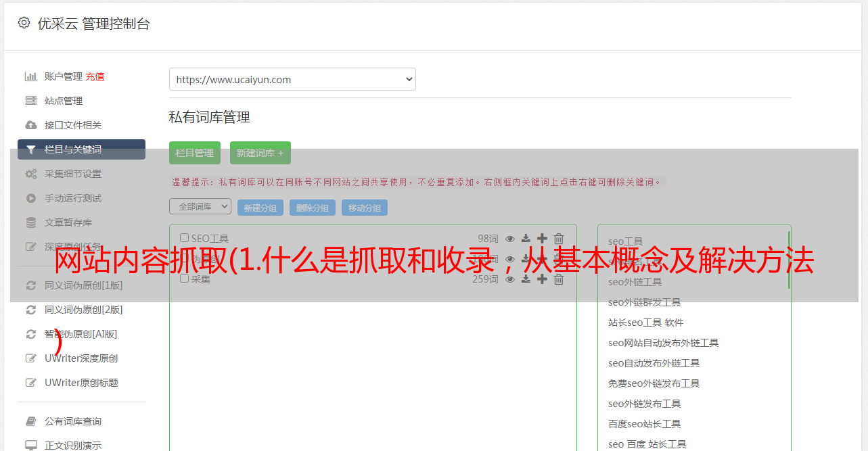Screen dimensions: 868x451
Task: Open the https://www.ucaiyun.com site dropdown
Action: [292, 79]
